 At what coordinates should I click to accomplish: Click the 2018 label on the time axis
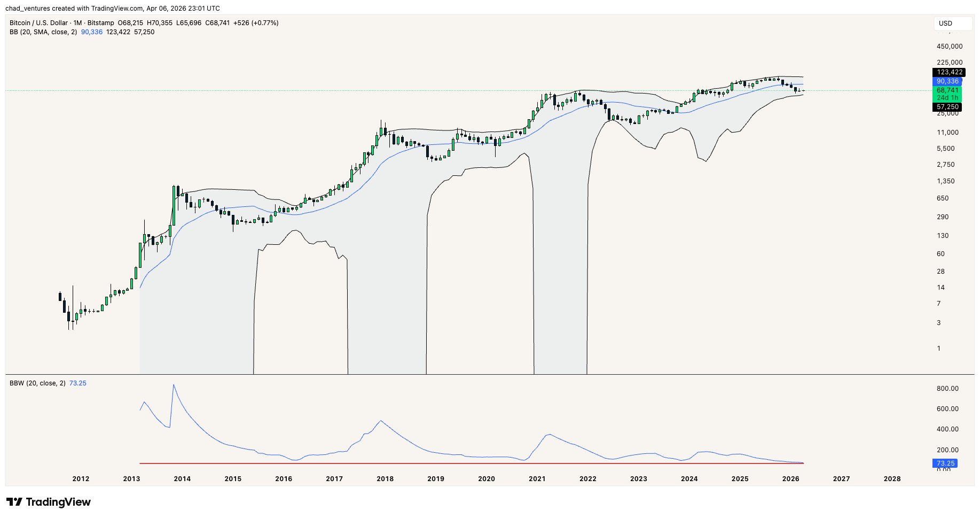click(385, 479)
